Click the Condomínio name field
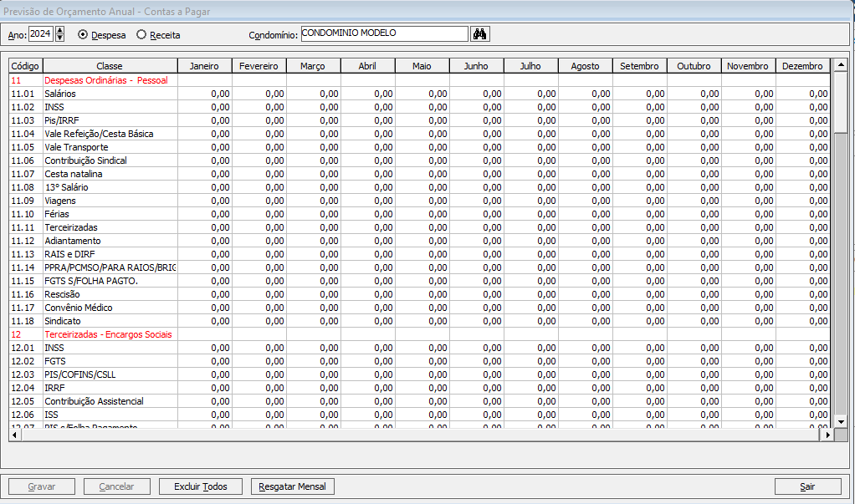The height and width of the screenshot is (504, 855). coord(383,34)
